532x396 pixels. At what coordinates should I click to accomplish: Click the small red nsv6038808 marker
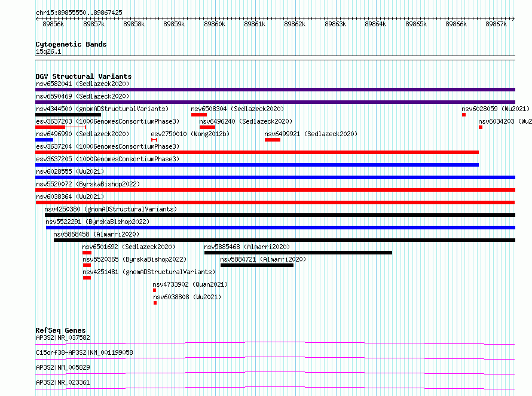tap(155, 303)
